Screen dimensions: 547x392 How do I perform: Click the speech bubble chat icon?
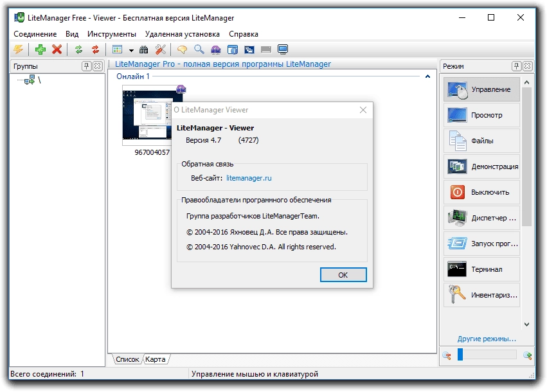point(182,49)
